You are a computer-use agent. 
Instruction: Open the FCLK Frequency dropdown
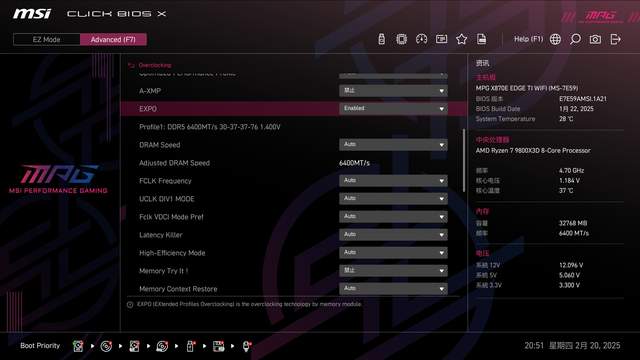coord(393,181)
